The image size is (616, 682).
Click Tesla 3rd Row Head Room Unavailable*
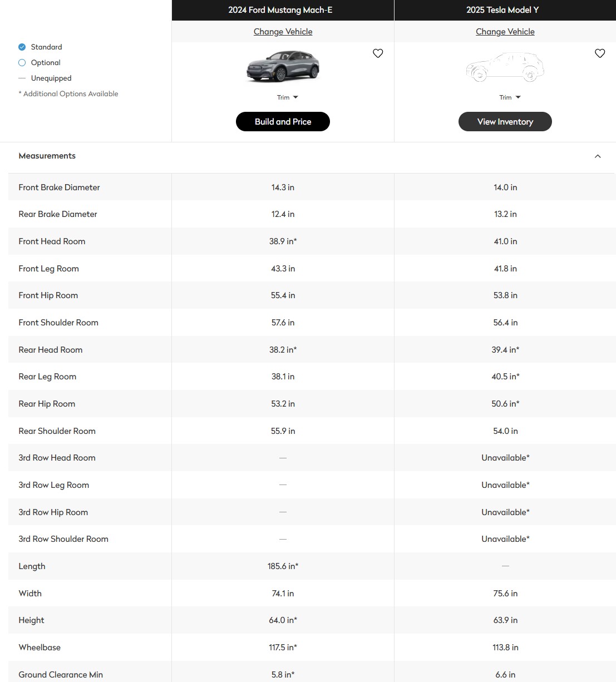pos(505,458)
